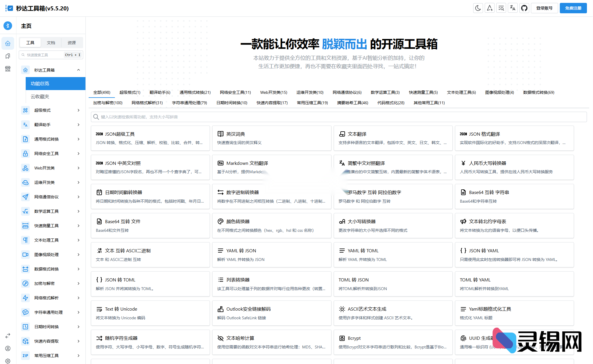Toggle dark mode with the moon icon
The image size is (593, 364).
click(478, 8)
